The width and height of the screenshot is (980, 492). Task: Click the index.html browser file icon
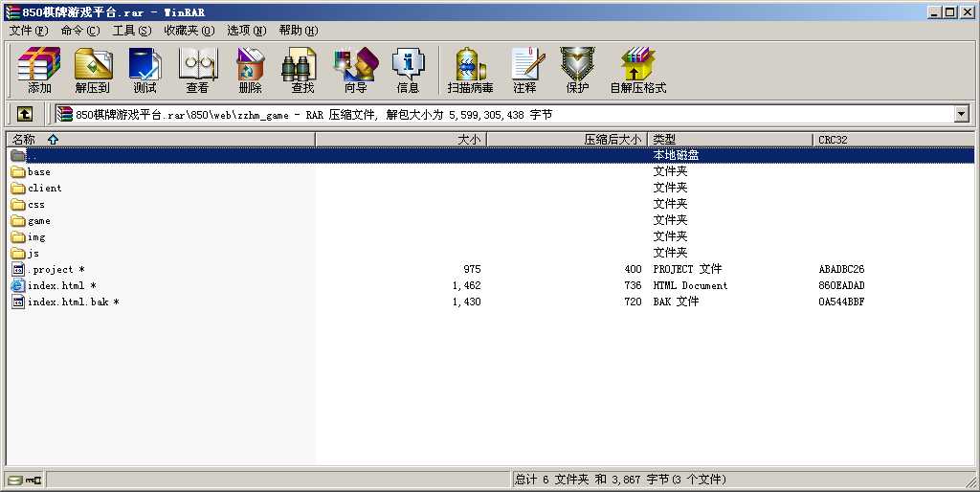tap(18, 285)
